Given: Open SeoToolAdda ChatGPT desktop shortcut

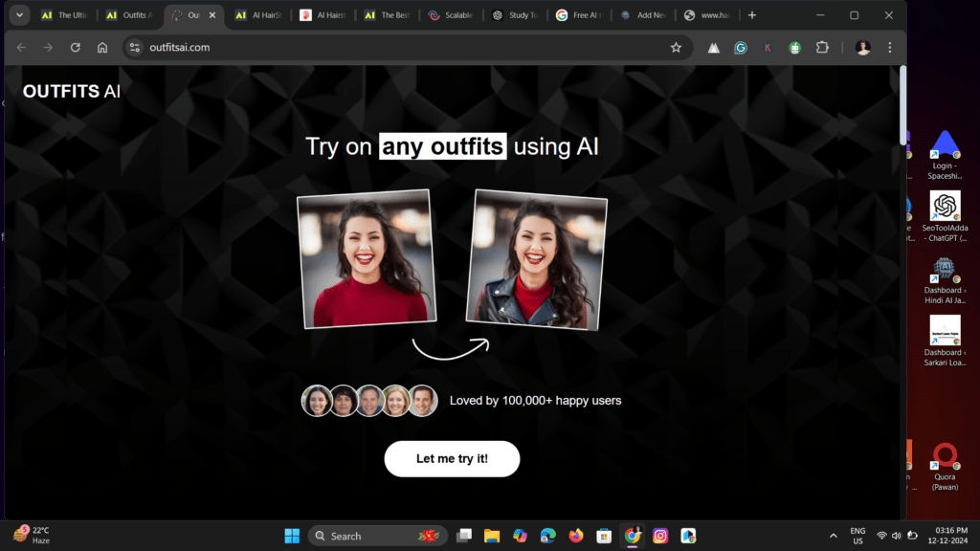Looking at the screenshot, I should click(x=945, y=217).
